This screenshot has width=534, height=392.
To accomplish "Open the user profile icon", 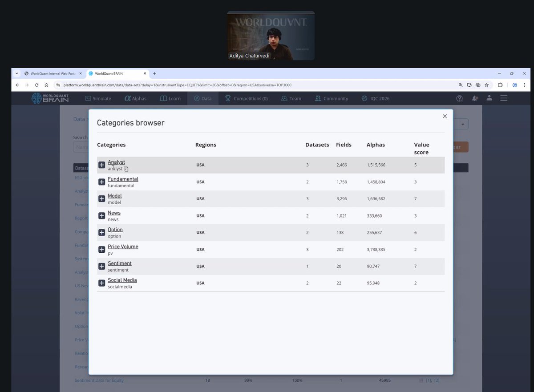I will 489,98.
